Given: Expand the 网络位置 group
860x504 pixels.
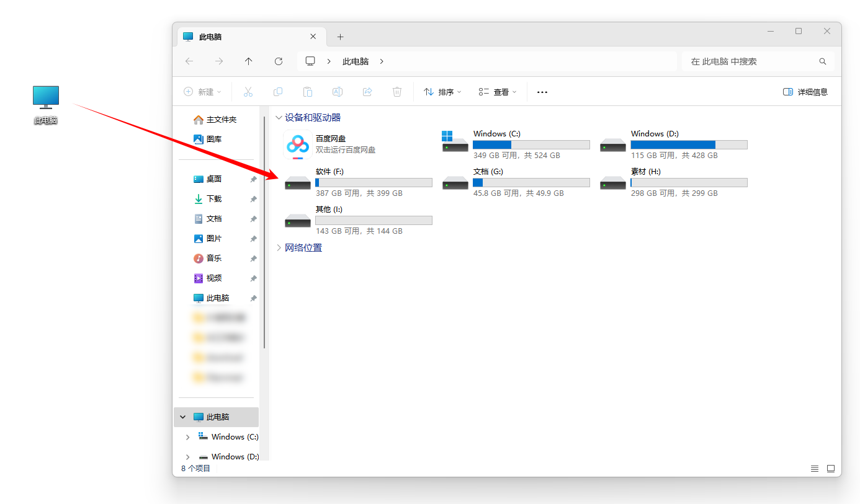Looking at the screenshot, I should (279, 248).
